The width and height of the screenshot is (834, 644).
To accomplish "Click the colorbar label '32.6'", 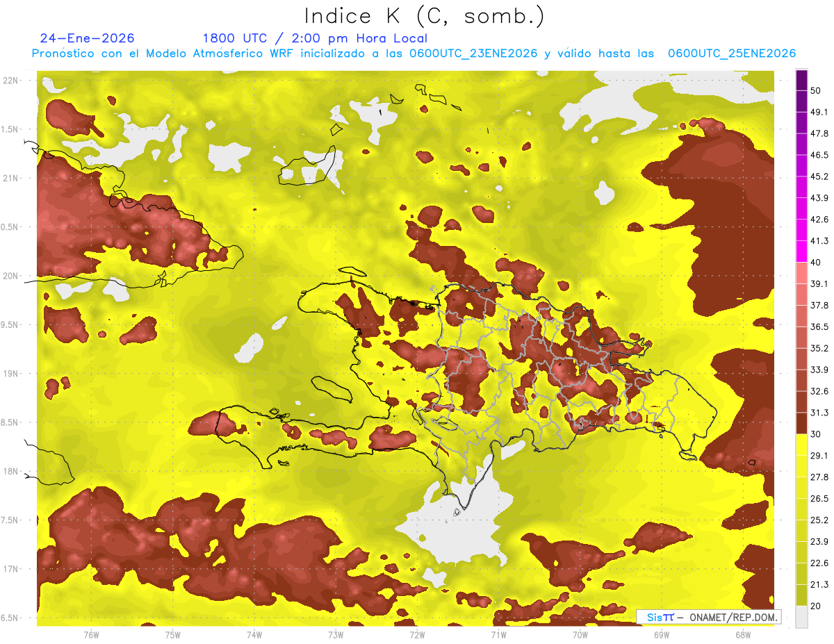I will point(819,391).
